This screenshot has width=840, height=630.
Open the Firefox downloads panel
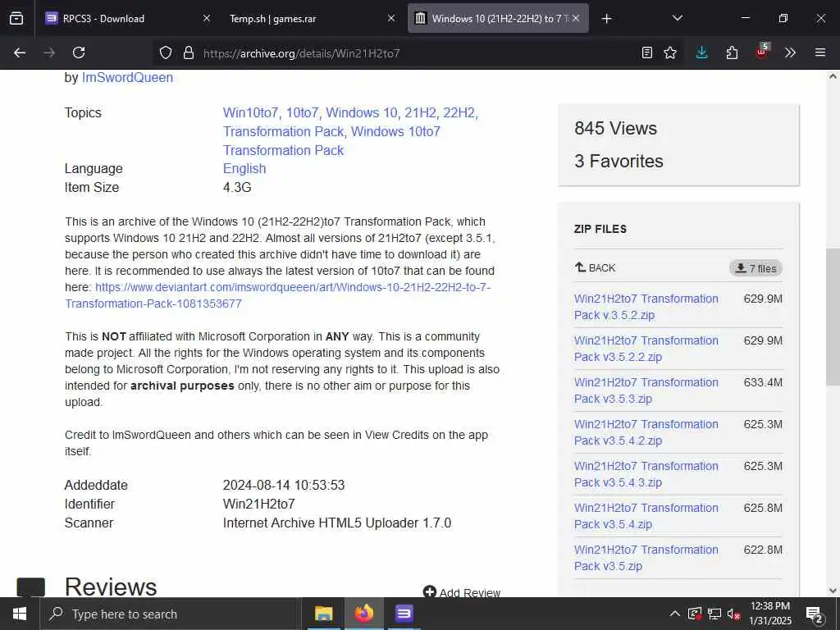point(702,52)
